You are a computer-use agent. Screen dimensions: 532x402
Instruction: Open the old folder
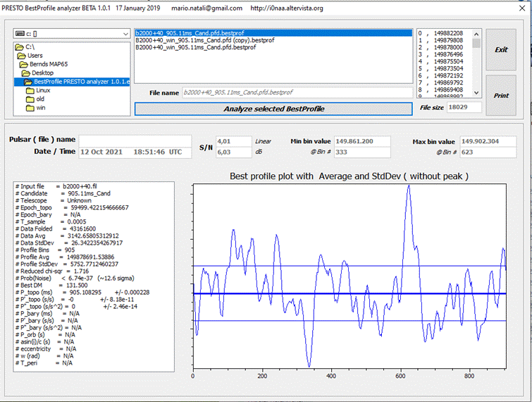tap(35, 99)
